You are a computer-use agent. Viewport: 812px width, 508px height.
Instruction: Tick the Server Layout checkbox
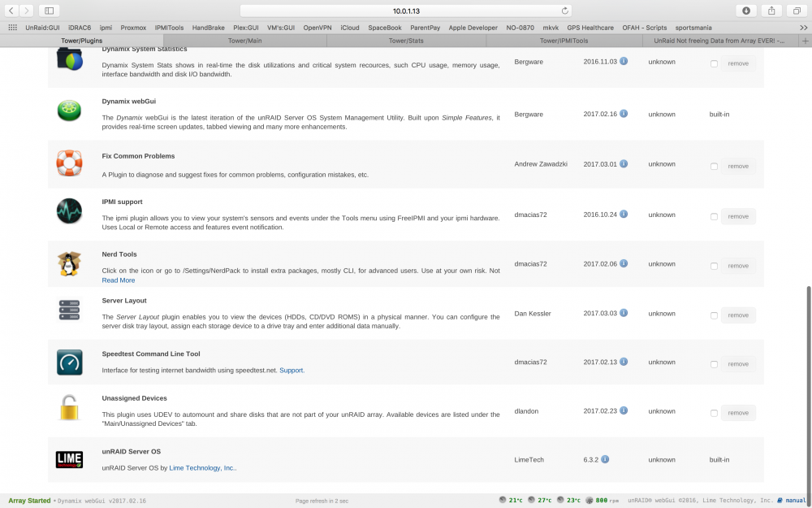(x=714, y=315)
